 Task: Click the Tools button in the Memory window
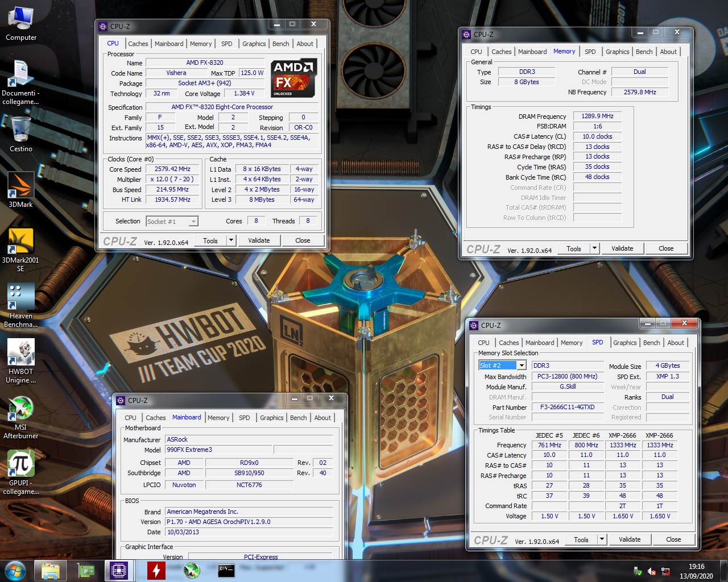pos(574,248)
